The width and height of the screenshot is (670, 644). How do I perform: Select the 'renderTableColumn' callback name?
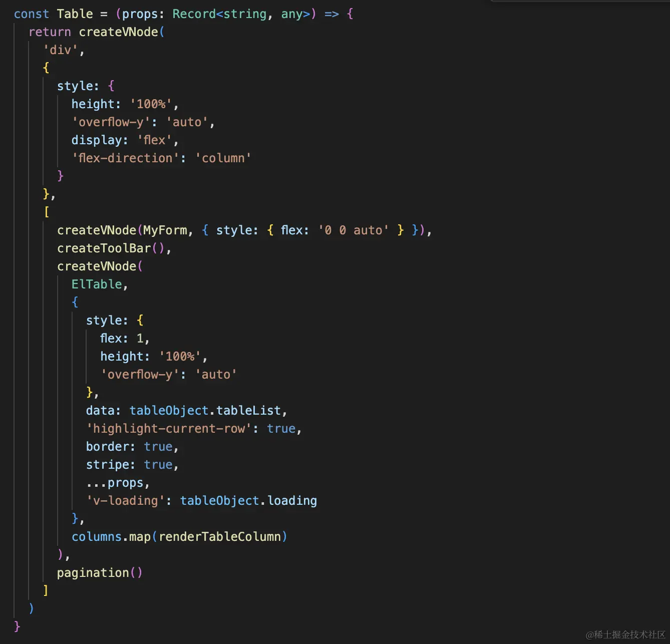[x=220, y=537]
